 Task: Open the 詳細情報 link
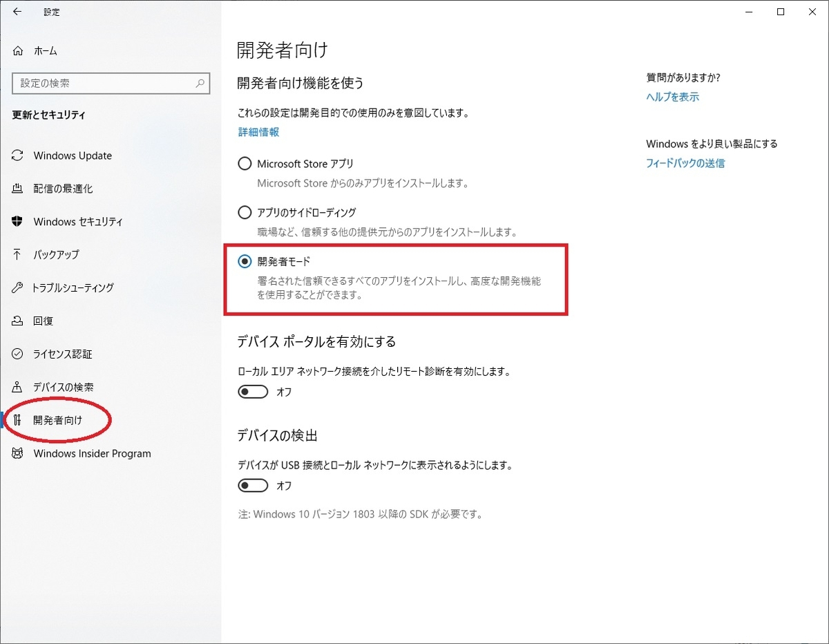(258, 132)
